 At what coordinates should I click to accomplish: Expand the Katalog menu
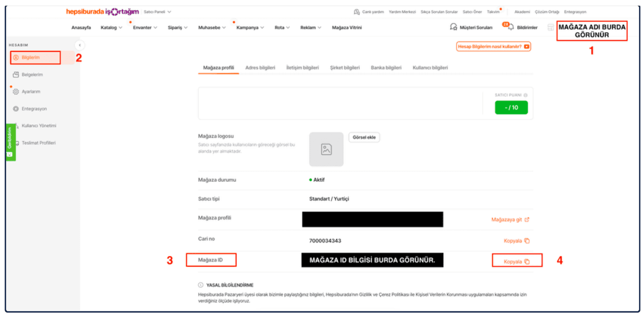click(x=111, y=28)
